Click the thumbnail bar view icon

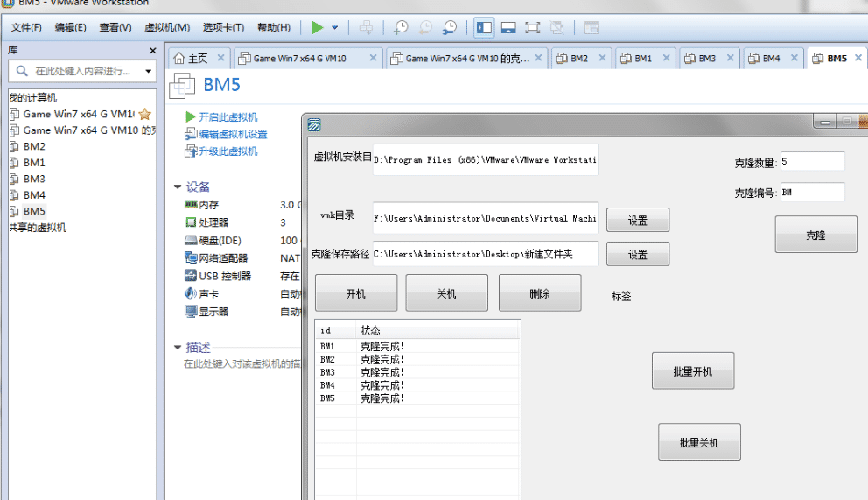click(x=508, y=28)
